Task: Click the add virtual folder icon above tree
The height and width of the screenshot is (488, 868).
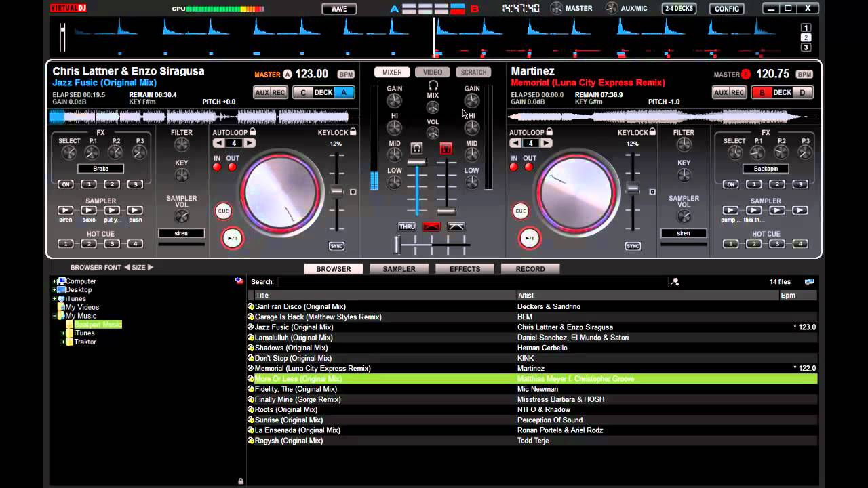Action: (239, 280)
